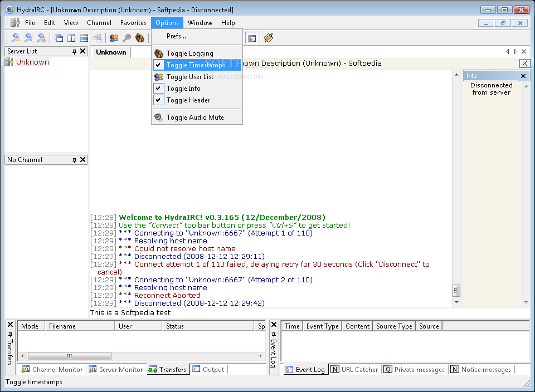Close the Info panel

(x=523, y=76)
